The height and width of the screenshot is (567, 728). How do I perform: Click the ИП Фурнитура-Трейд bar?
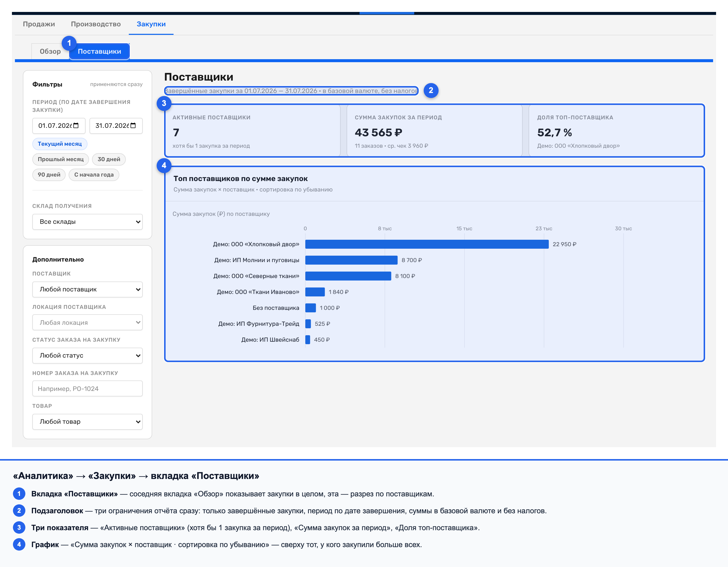click(308, 324)
